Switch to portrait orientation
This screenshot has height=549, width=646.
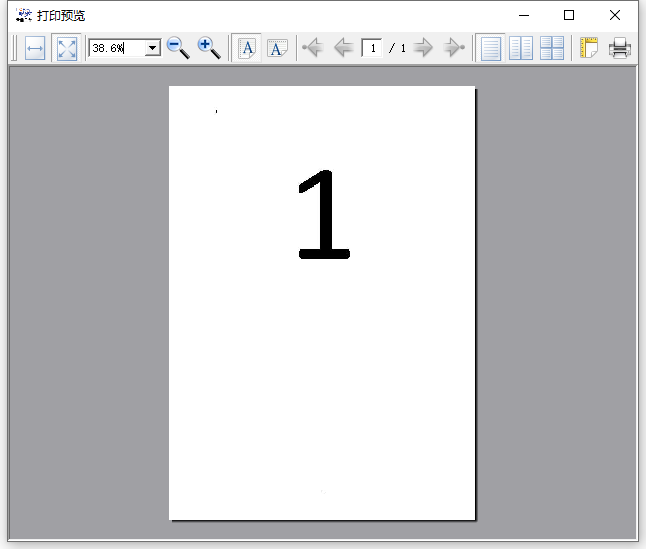point(247,48)
